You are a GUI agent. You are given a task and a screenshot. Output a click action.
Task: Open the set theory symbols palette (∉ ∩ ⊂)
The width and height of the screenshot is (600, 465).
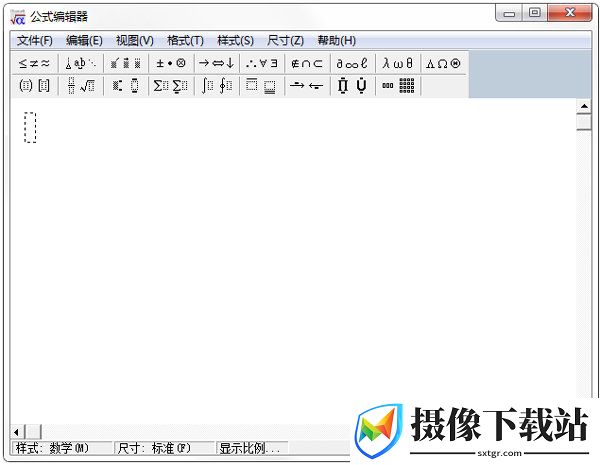coord(307,63)
